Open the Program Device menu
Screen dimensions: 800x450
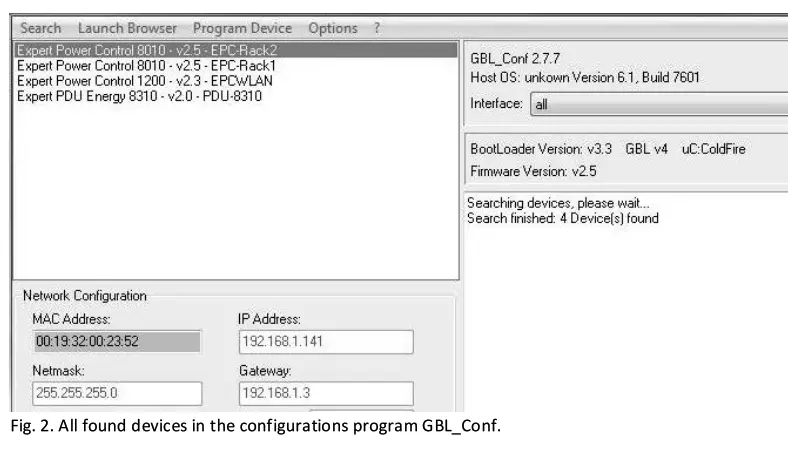(x=243, y=28)
